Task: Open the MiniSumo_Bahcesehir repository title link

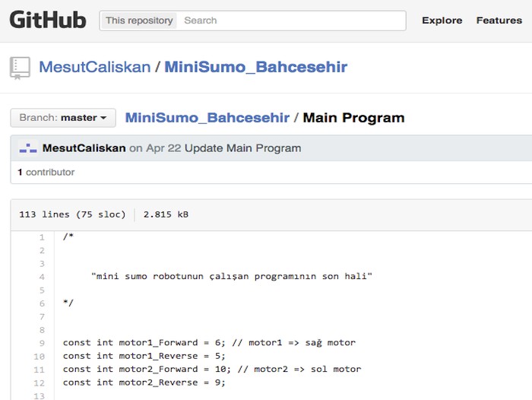Action: tap(256, 67)
